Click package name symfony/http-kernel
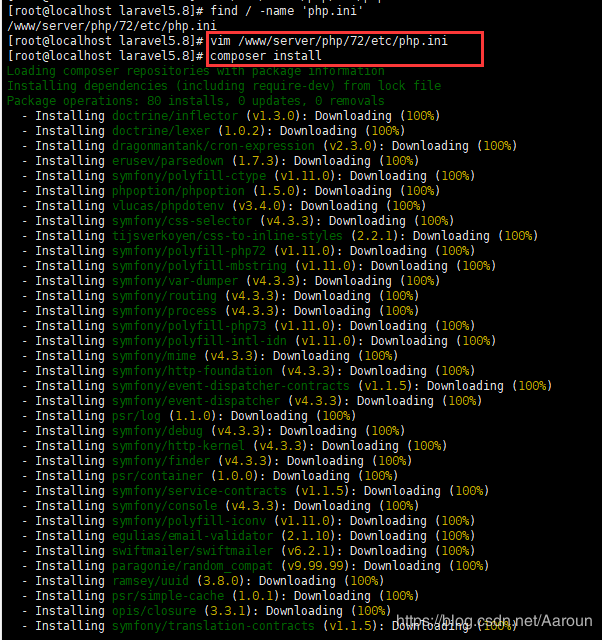 178,446
